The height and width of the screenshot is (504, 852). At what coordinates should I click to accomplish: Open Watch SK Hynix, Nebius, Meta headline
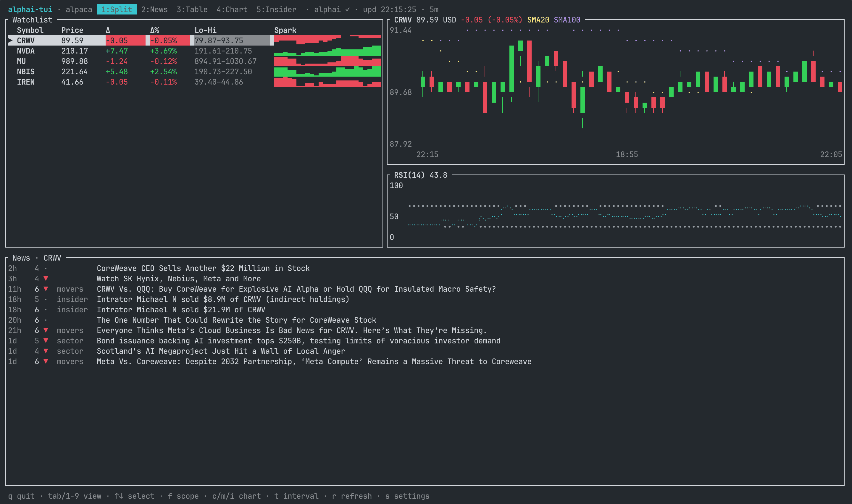point(179,279)
